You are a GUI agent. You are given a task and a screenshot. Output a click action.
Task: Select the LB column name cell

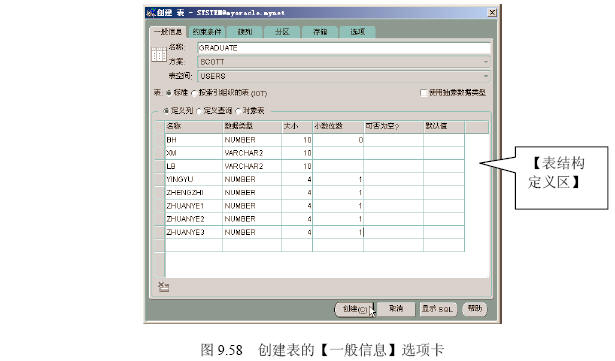(194, 166)
